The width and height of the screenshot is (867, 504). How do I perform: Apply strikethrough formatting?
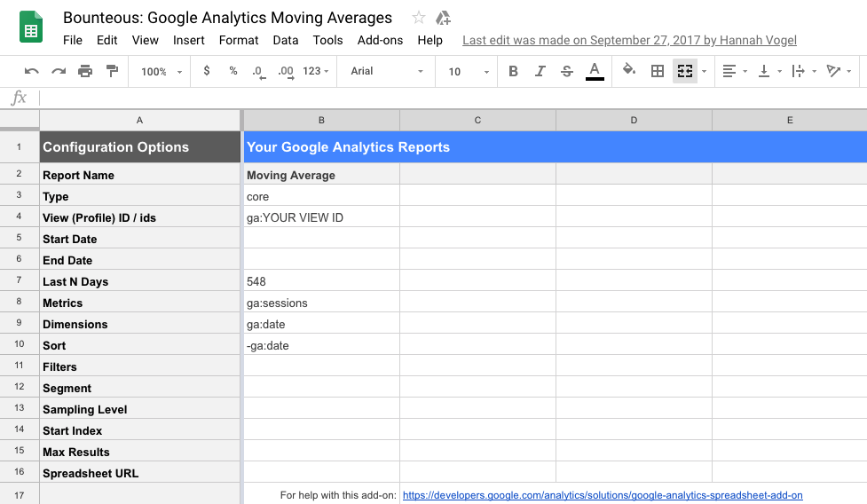[x=567, y=71]
